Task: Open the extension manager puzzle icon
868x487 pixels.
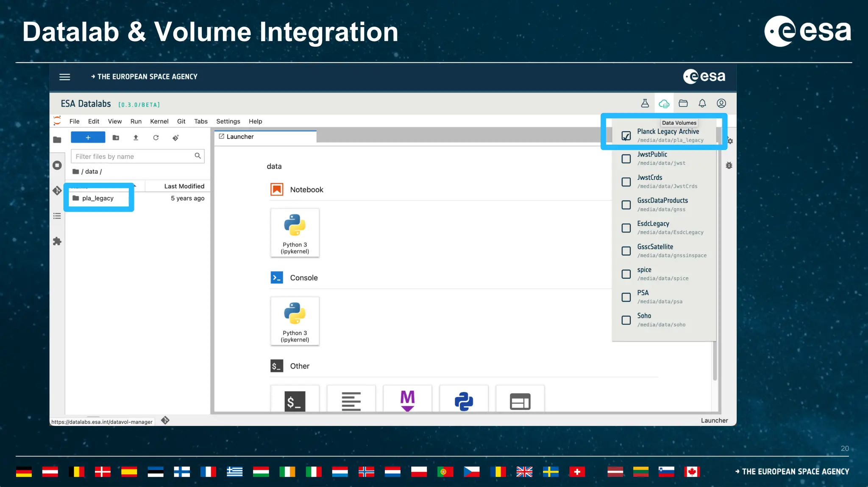Action: pyautogui.click(x=57, y=241)
